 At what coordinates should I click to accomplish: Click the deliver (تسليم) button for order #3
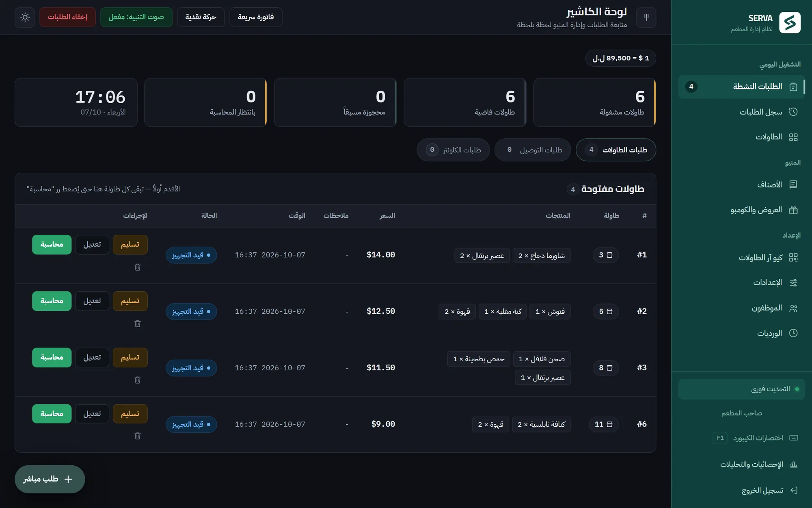click(130, 358)
